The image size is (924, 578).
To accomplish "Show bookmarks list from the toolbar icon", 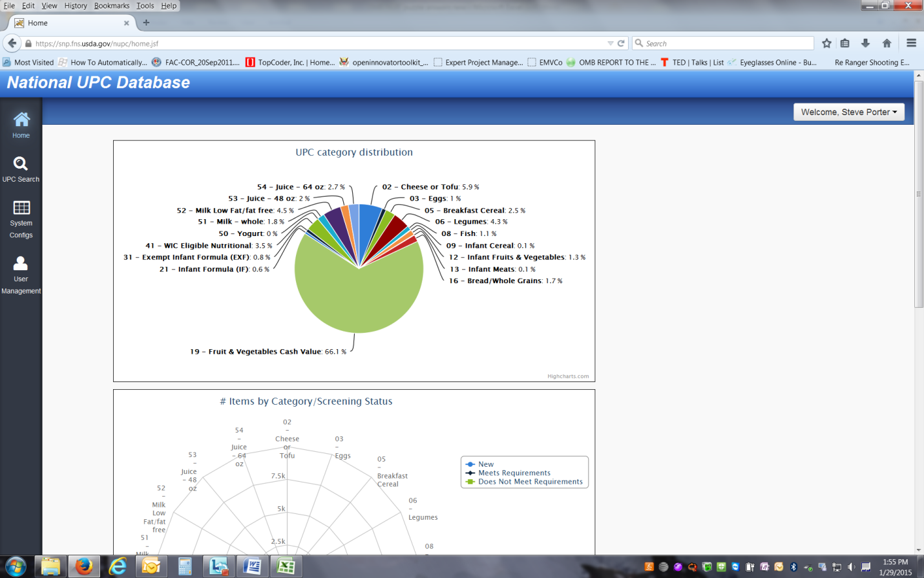I will (845, 43).
